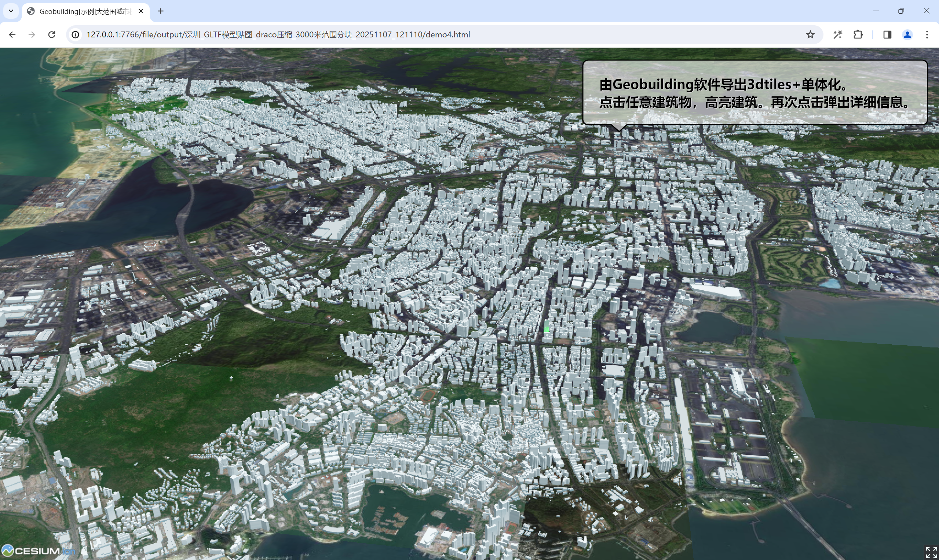Reload the demo4.html page
The height and width of the screenshot is (560, 939).
[52, 35]
